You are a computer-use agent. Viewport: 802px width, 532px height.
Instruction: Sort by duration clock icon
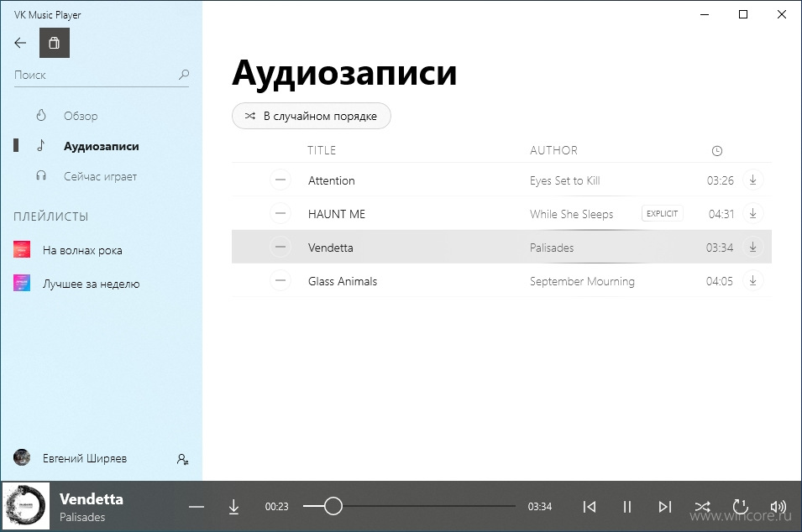[717, 151]
